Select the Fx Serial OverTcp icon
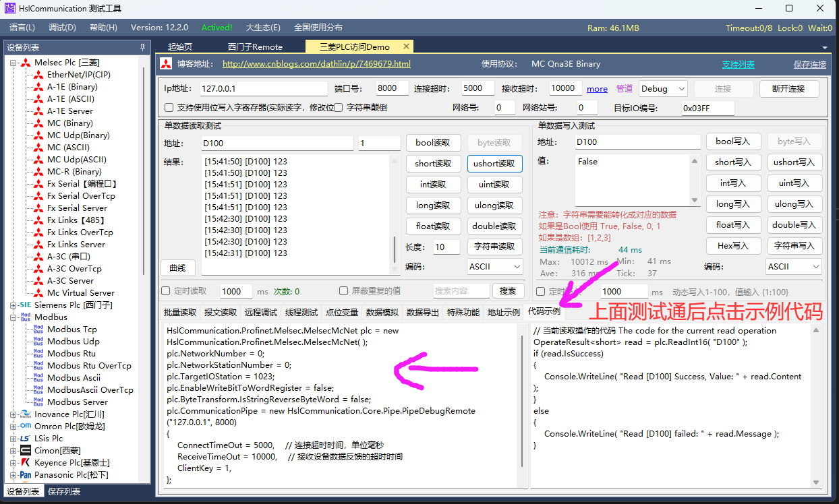Viewport: 839px width, 504px height. [x=38, y=196]
